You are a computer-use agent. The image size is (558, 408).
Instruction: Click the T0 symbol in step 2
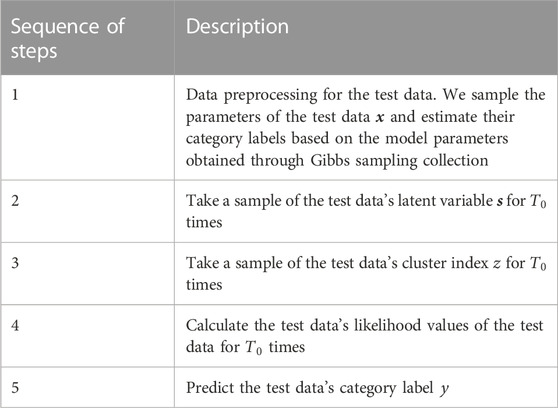pyautogui.click(x=538, y=202)
